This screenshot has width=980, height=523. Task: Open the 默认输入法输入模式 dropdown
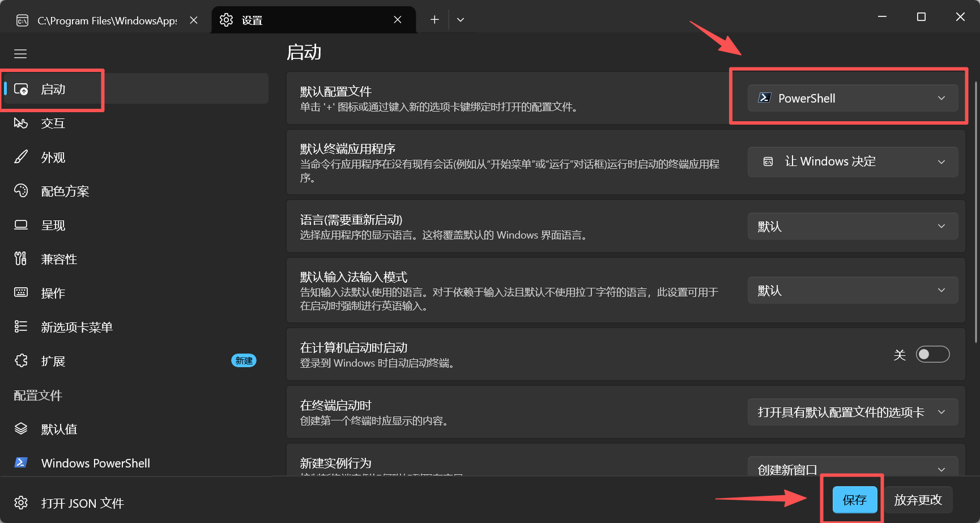point(853,290)
